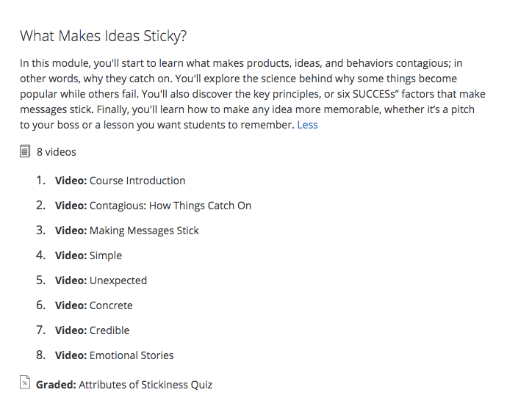Click the videos list document icon
The image size is (507, 420).
(x=25, y=152)
